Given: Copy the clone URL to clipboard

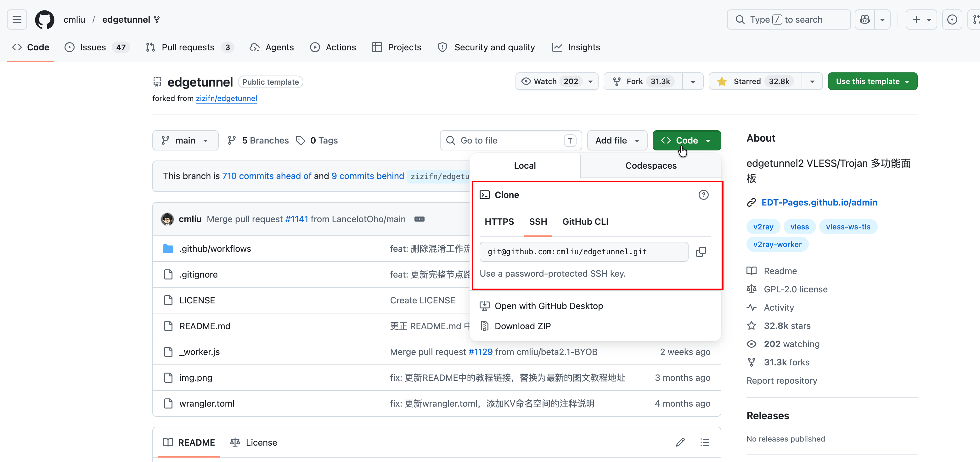Looking at the screenshot, I should coord(701,251).
